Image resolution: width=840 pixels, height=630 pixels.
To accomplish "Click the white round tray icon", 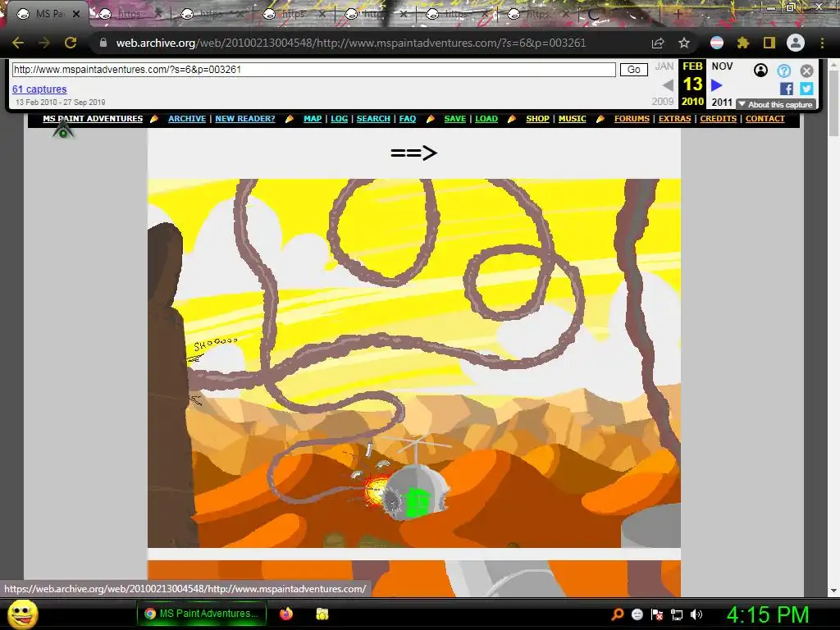I will (x=637, y=614).
